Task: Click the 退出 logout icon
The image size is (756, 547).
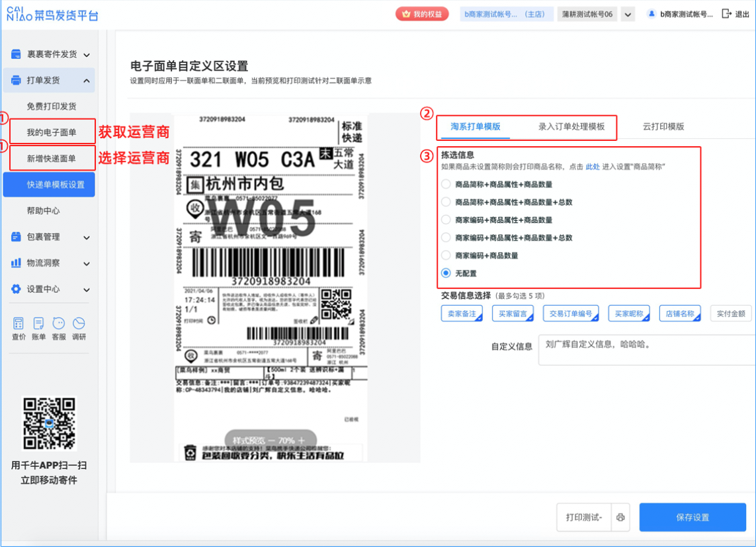Action: [726, 14]
